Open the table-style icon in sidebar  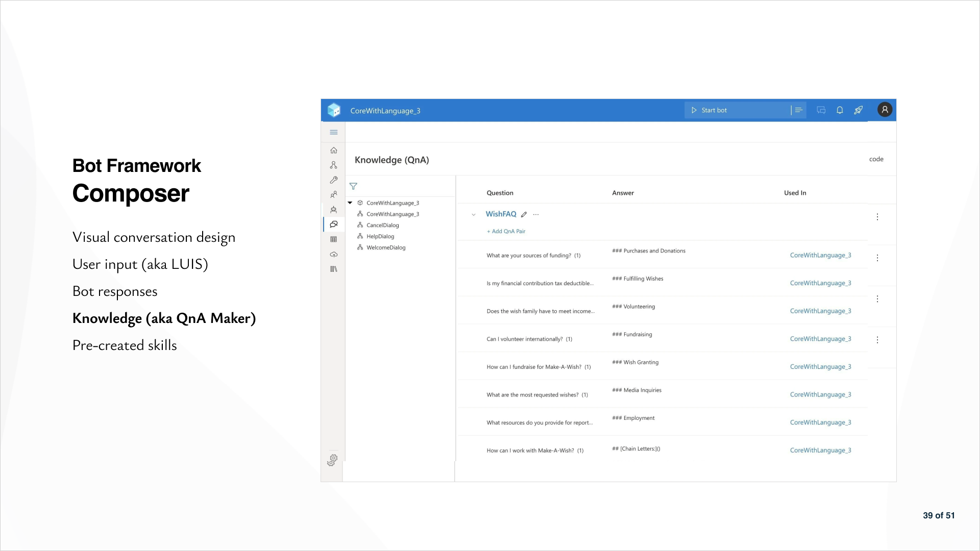click(334, 239)
